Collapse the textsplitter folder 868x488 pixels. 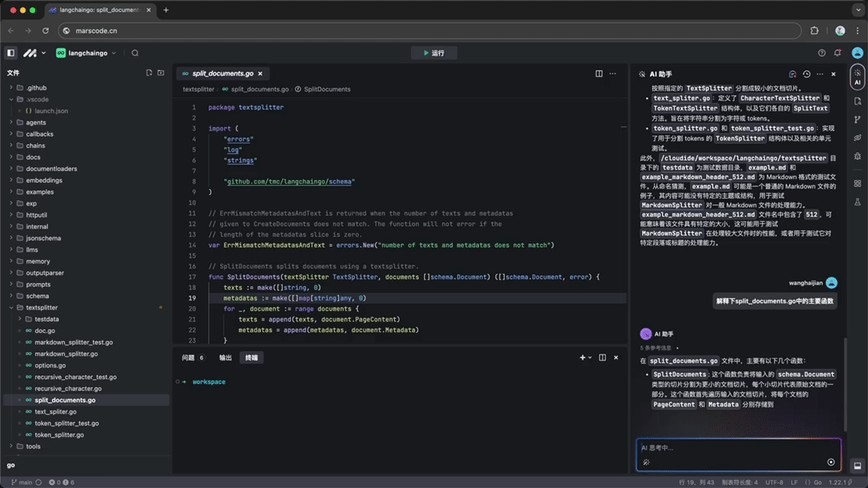coord(41,308)
